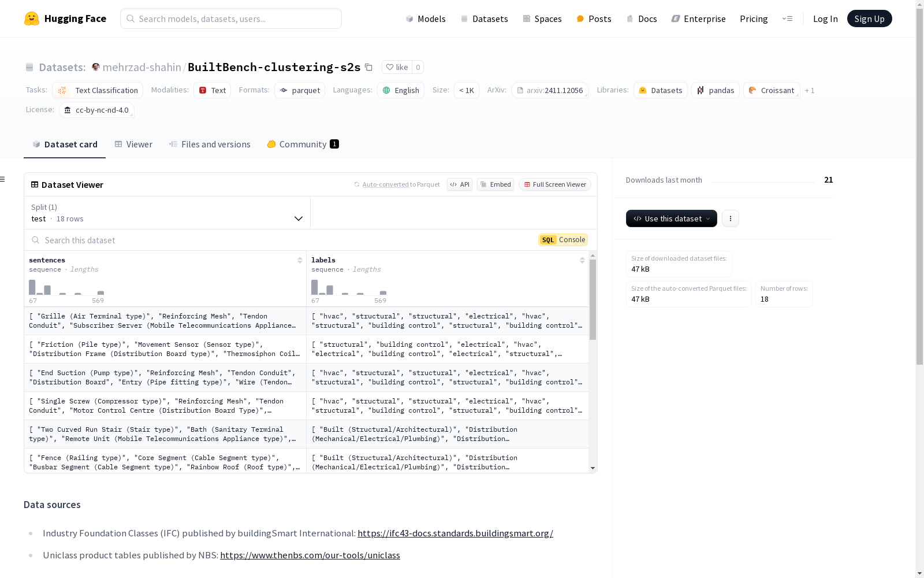Click the Sign Up button

[x=870, y=18]
